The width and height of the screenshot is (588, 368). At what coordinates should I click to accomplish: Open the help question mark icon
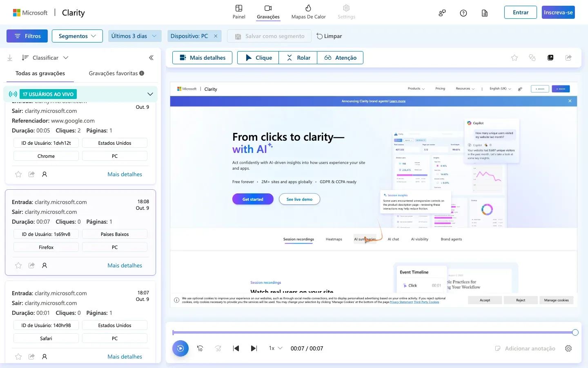[463, 13]
